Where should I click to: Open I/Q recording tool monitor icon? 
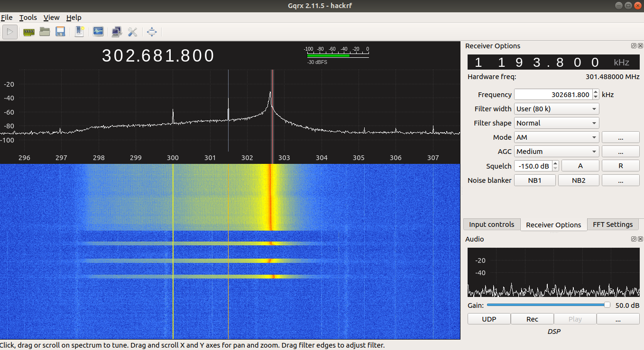click(98, 32)
